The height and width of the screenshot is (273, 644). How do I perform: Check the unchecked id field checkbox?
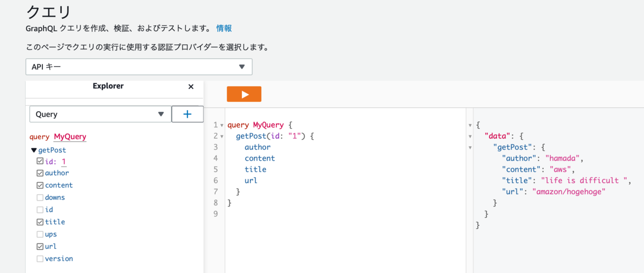[x=40, y=210]
